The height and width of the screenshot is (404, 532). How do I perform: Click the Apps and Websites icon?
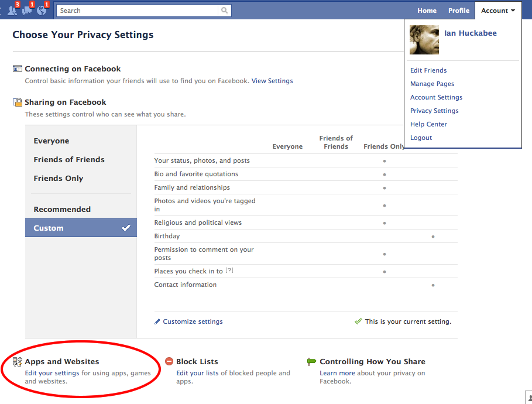pos(18,362)
